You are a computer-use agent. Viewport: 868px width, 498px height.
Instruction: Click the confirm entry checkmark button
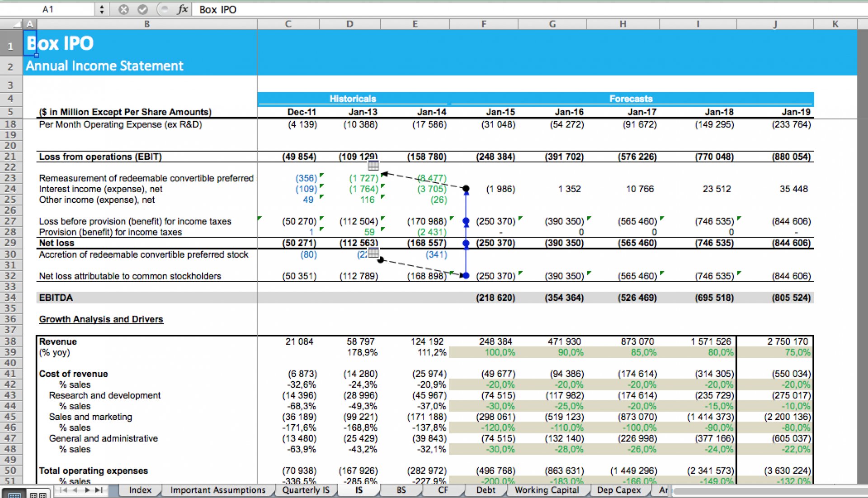(142, 9)
